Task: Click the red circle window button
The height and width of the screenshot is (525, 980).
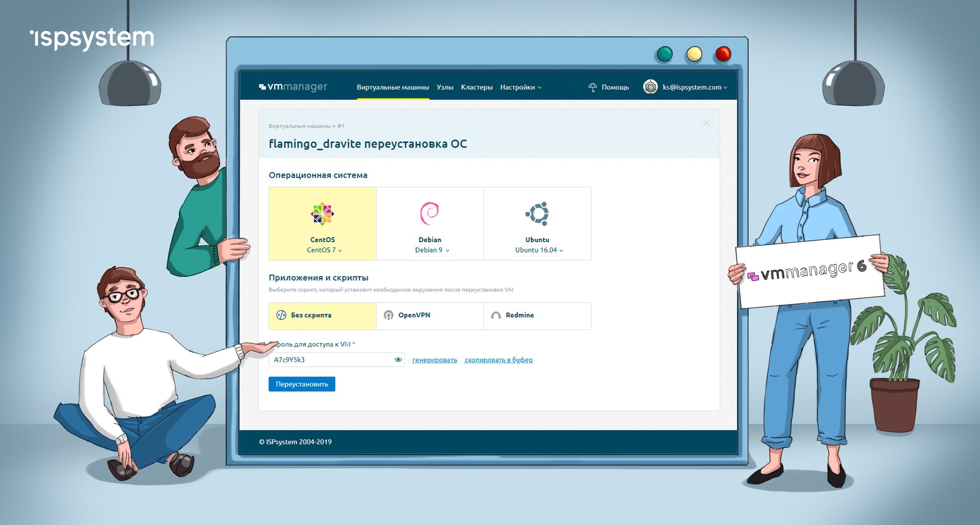Action: tap(723, 54)
